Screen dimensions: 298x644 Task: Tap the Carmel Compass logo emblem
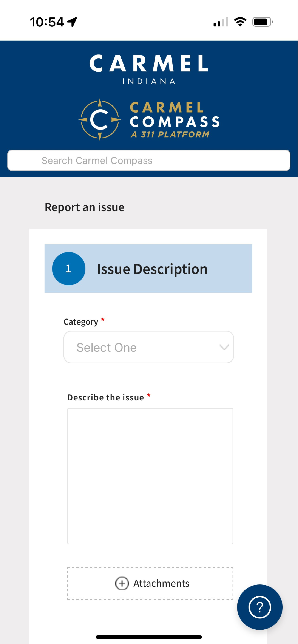click(x=100, y=119)
